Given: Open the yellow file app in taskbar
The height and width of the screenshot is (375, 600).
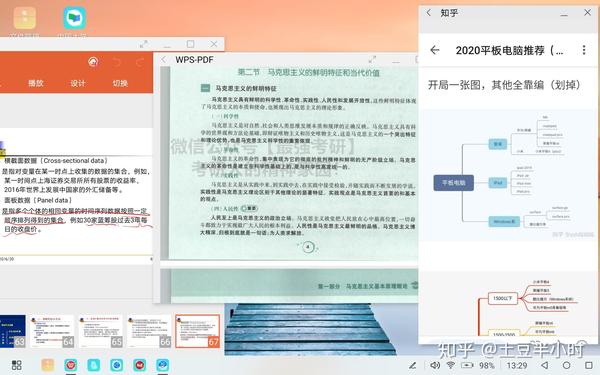Looking at the screenshot, I should point(48,365).
